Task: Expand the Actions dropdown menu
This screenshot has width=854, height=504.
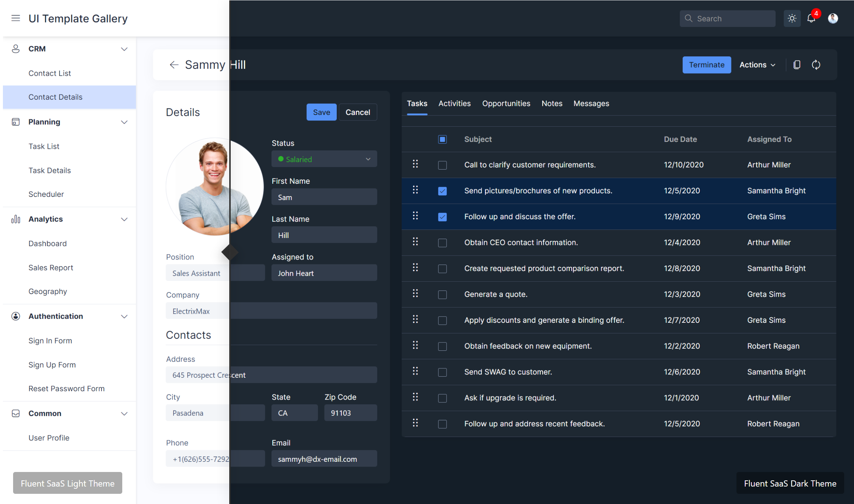Action: click(x=758, y=65)
